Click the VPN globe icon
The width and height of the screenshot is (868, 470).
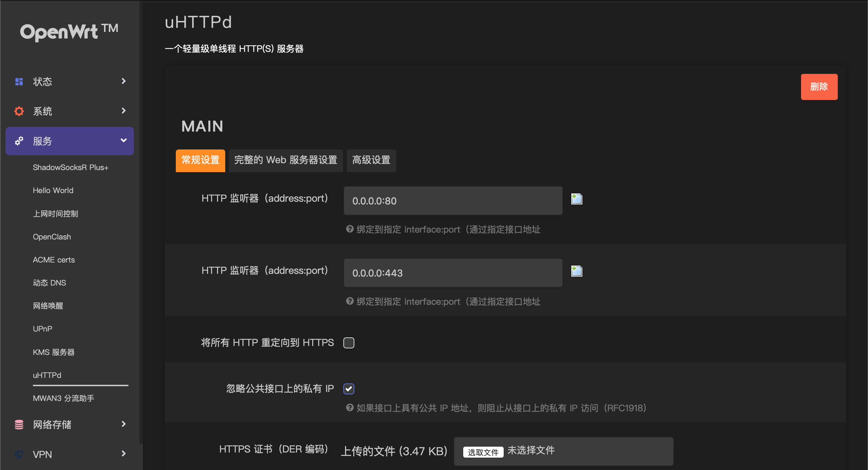[x=19, y=454]
